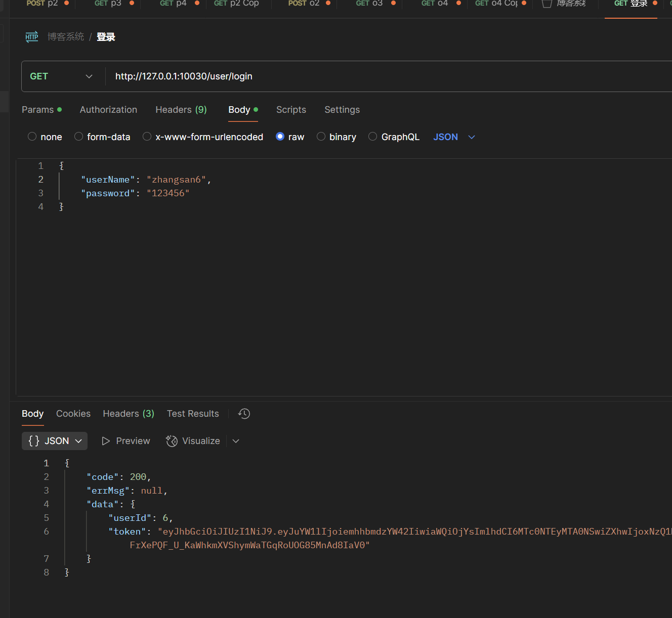672x618 pixels.
Task: Open the GET method dropdown
Action: point(61,76)
